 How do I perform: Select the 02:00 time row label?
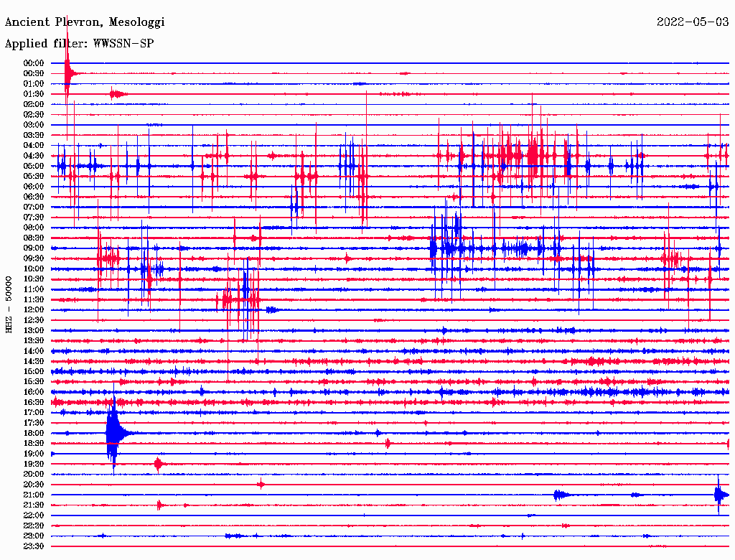coord(34,105)
